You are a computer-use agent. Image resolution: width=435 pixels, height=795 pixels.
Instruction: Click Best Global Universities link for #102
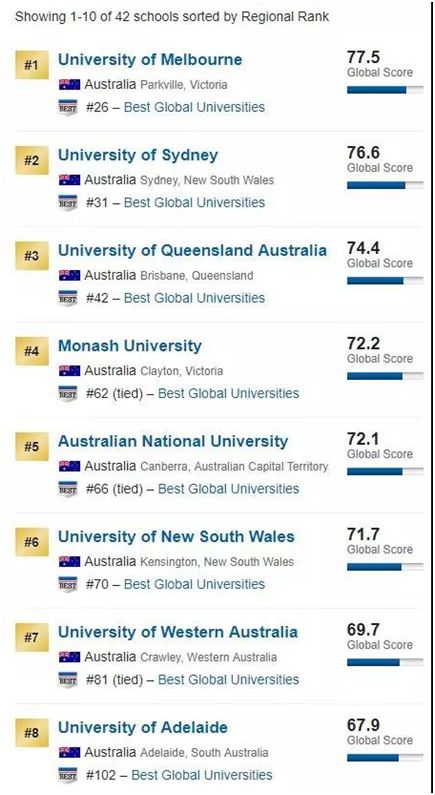coord(202,775)
